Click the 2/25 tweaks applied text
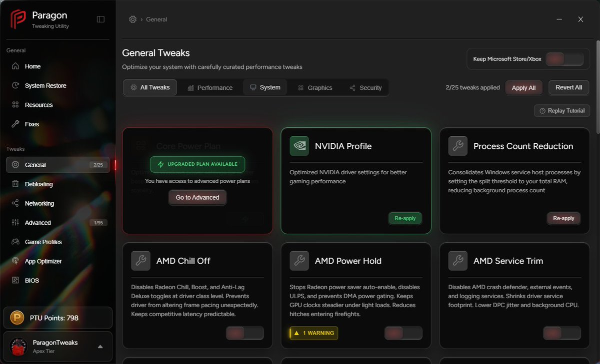 click(472, 87)
